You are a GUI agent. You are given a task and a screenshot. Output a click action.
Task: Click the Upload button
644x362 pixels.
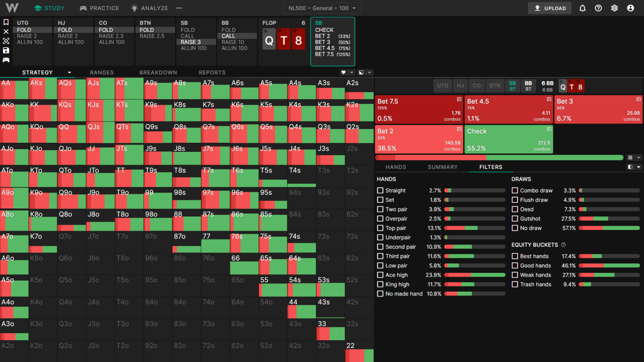point(550,8)
